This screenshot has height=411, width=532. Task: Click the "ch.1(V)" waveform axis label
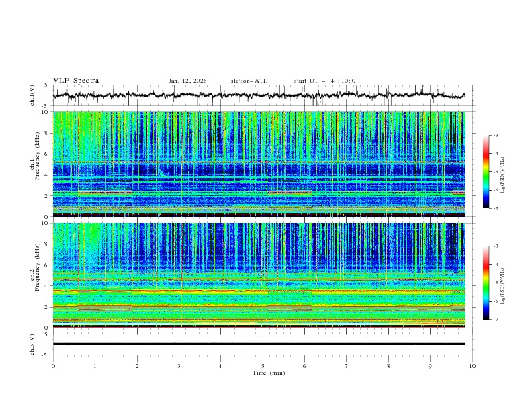[32, 95]
